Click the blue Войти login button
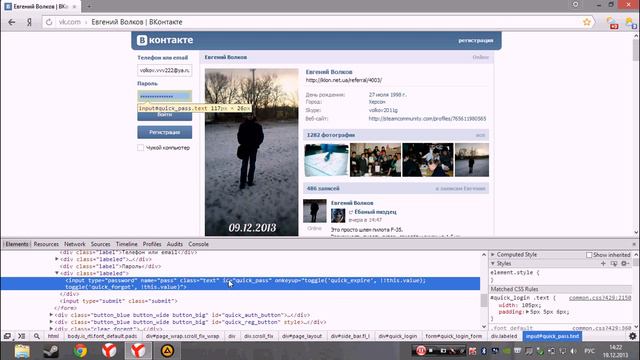This screenshot has height=360, width=640. click(164, 115)
